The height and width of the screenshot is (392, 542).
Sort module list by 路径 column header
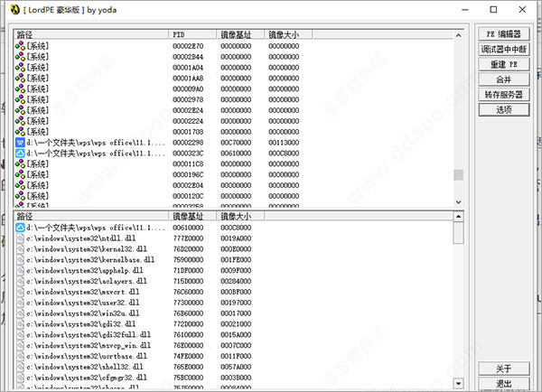pyautogui.click(x=91, y=217)
